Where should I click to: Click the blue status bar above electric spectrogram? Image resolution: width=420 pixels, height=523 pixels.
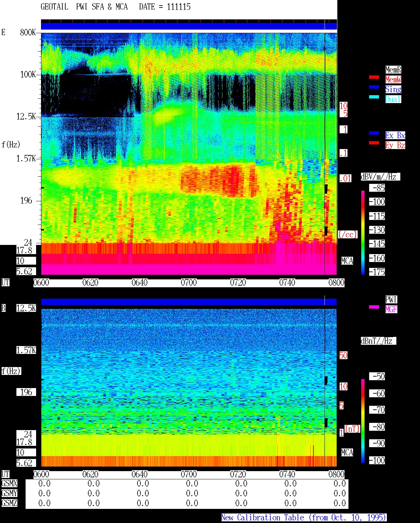pyautogui.click(x=189, y=26)
